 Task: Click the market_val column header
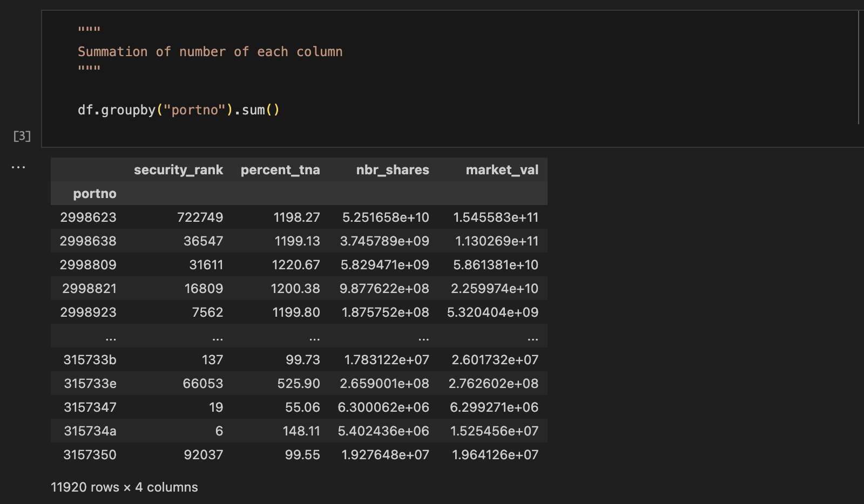pyautogui.click(x=502, y=170)
